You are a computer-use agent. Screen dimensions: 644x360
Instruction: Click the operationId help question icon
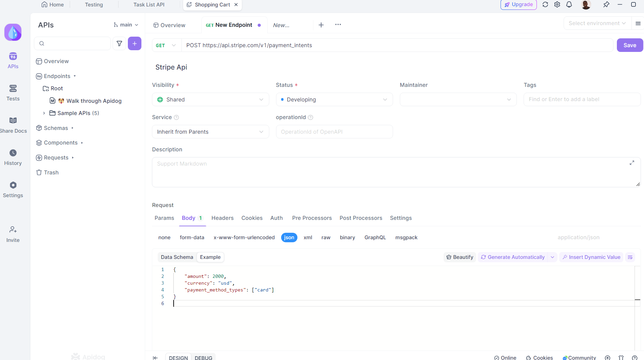(x=310, y=117)
